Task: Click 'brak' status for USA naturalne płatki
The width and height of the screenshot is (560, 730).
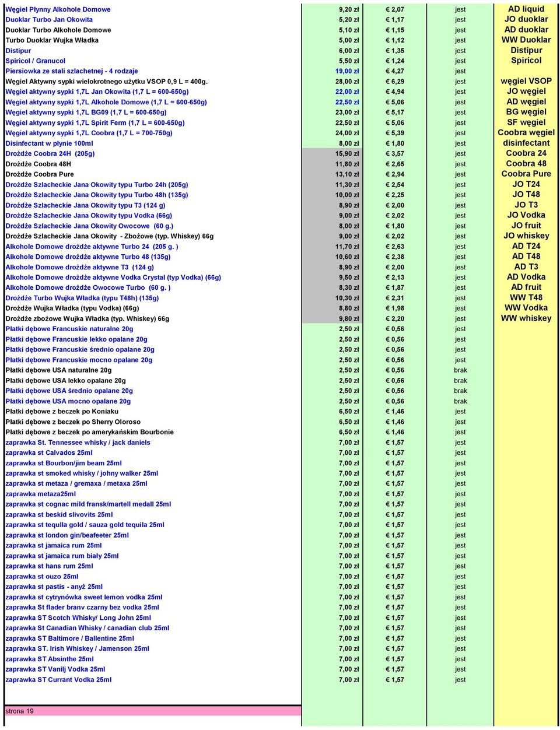Action: 460,370
